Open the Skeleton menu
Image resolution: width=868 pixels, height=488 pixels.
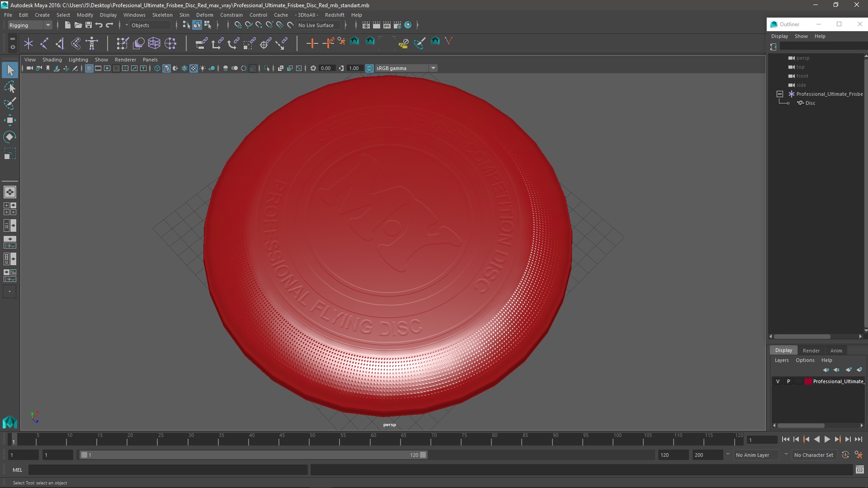pyautogui.click(x=162, y=15)
